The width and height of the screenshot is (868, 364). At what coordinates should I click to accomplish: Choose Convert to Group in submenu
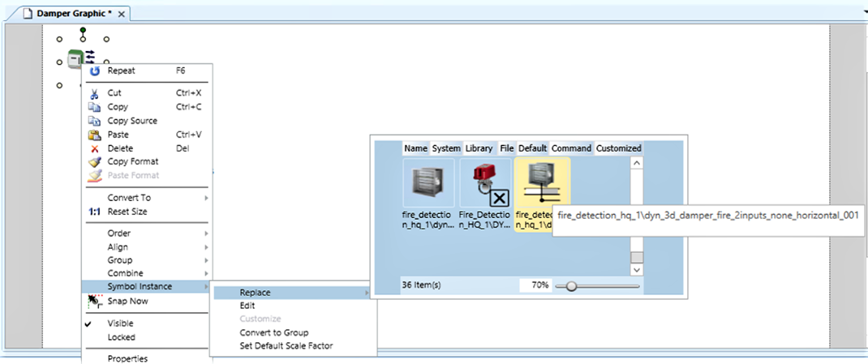(x=273, y=332)
